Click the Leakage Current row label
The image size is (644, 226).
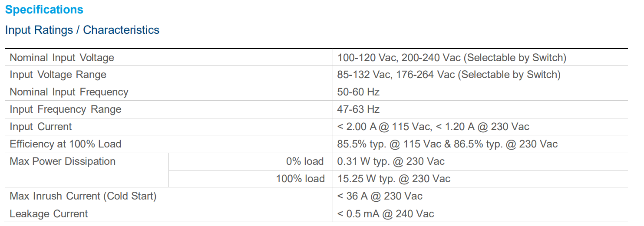(x=49, y=213)
